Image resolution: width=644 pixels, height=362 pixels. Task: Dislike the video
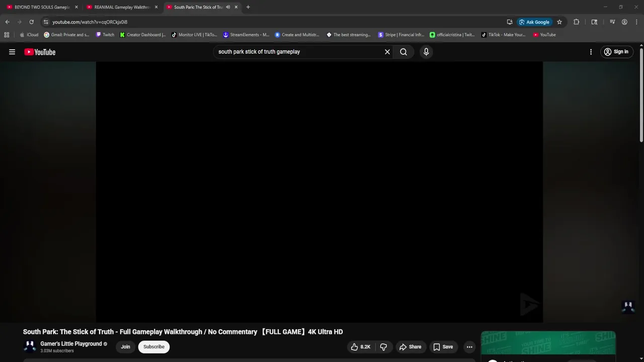(383, 347)
